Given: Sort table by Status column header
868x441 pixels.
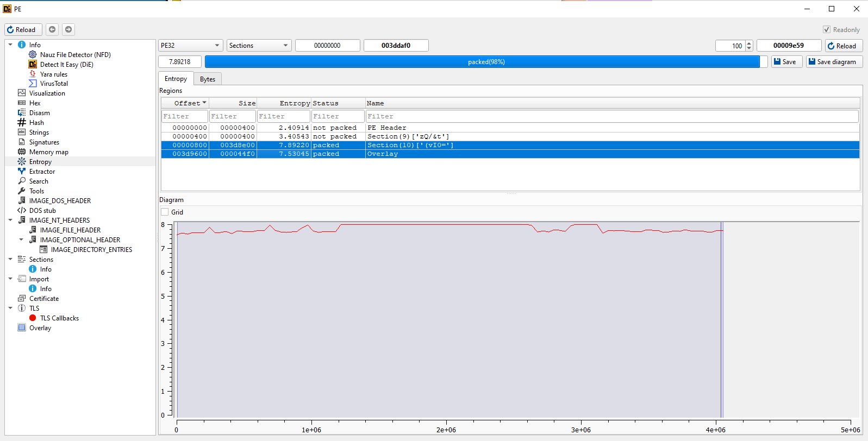Looking at the screenshot, I should (x=338, y=103).
